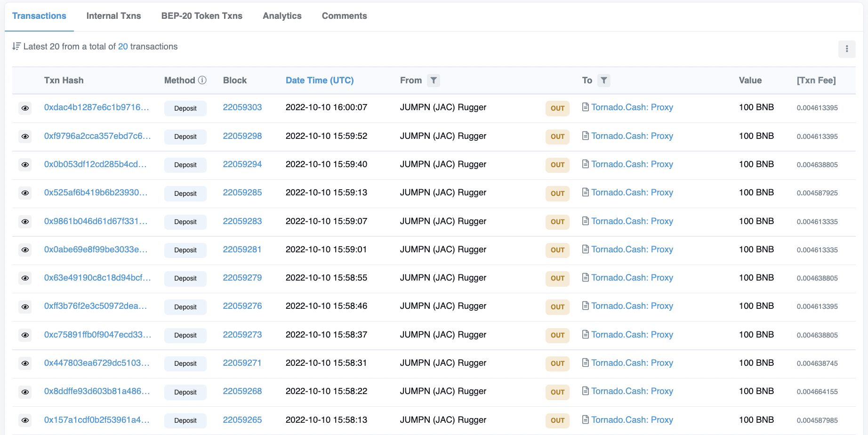Toggle the Date Time (UTC) column format
The width and height of the screenshot is (868, 435).
[320, 81]
